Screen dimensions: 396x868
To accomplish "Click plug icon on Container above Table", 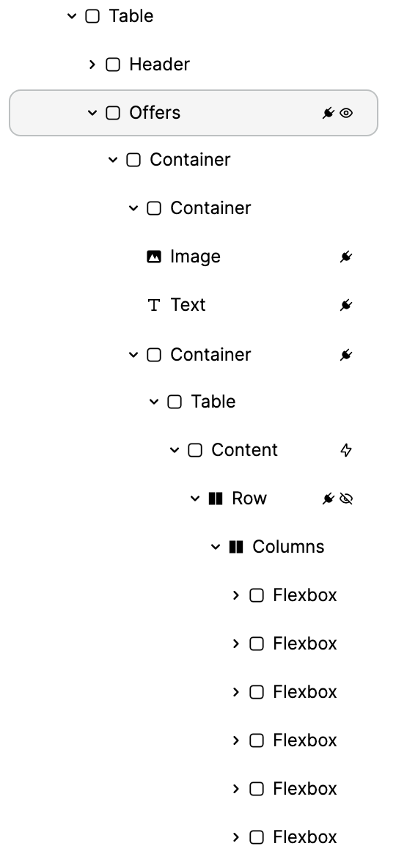I will pyautogui.click(x=346, y=355).
